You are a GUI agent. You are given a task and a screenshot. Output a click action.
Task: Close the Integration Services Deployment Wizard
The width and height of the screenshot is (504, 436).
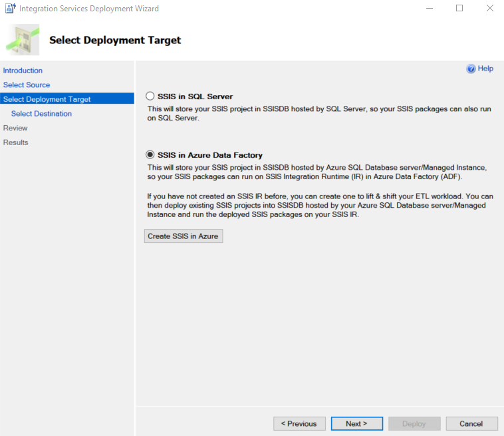pyautogui.click(x=489, y=9)
